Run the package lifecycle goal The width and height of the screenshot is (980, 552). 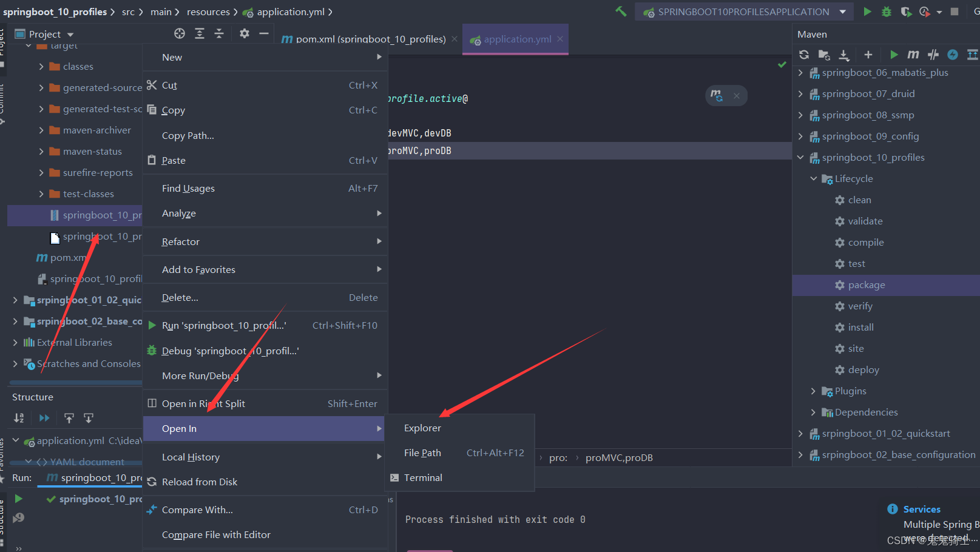[x=867, y=284]
